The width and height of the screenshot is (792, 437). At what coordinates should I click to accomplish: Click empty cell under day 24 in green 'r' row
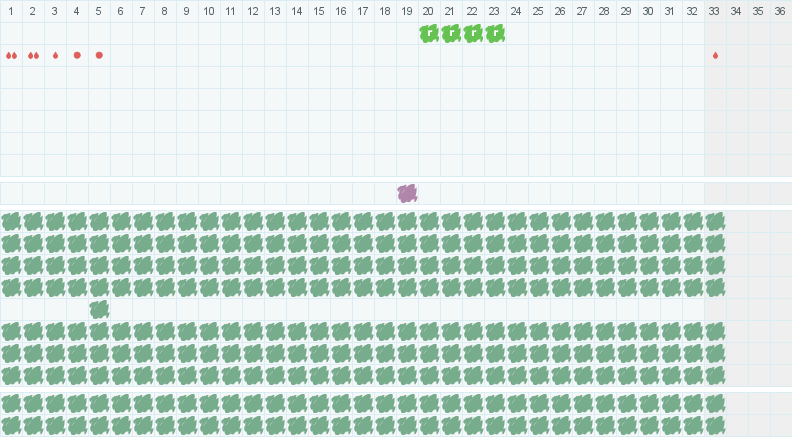click(x=517, y=34)
